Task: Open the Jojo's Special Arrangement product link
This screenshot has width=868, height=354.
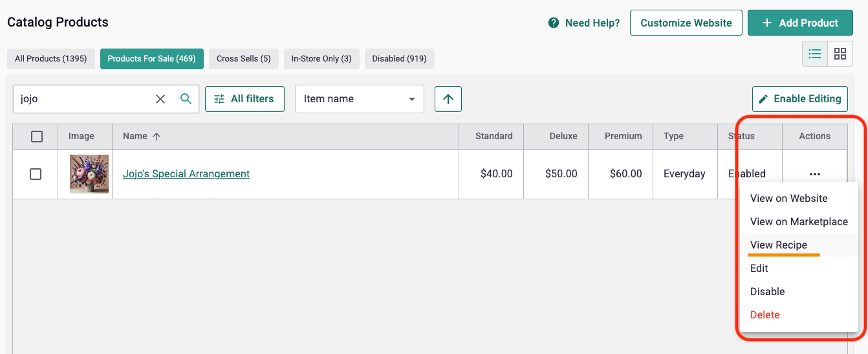Action: coord(186,174)
